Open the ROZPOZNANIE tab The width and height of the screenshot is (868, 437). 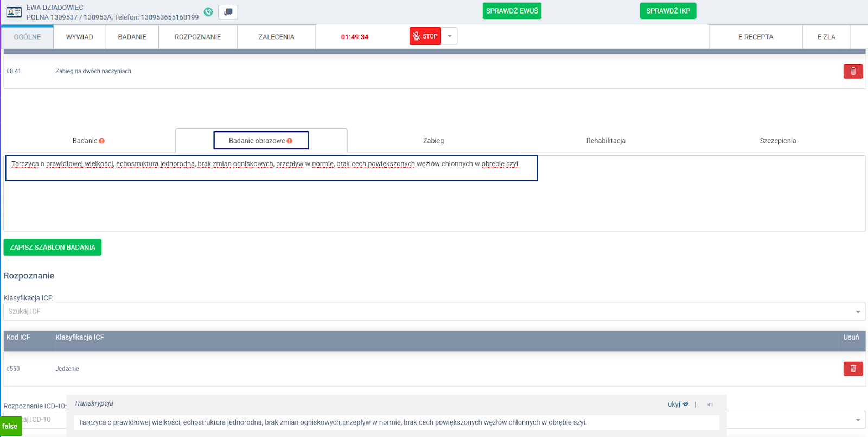[197, 37]
